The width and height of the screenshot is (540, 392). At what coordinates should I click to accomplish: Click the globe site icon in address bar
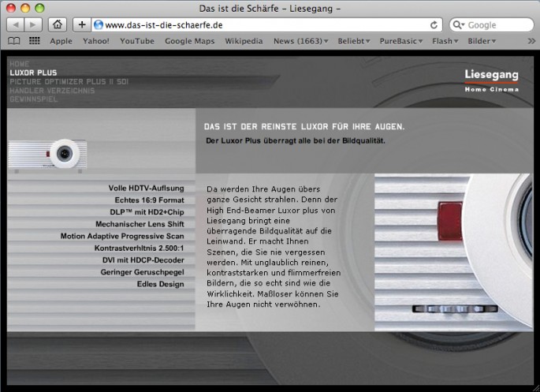99,24
